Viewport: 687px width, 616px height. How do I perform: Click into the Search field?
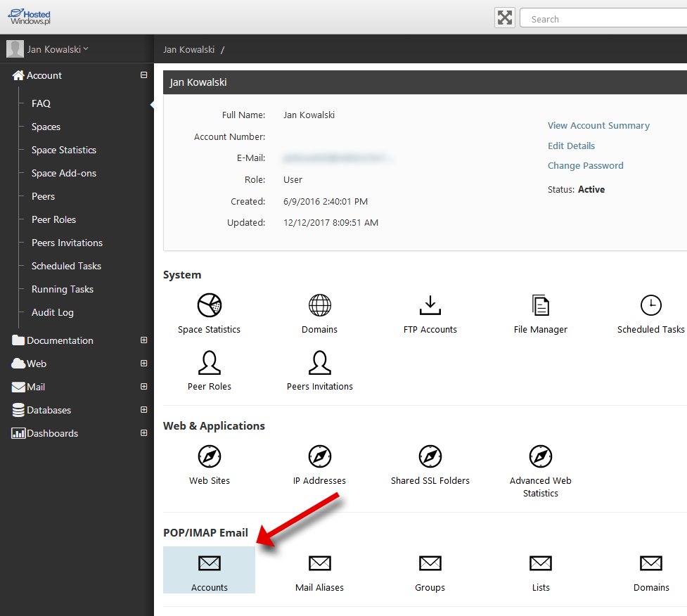pyautogui.click(x=604, y=19)
